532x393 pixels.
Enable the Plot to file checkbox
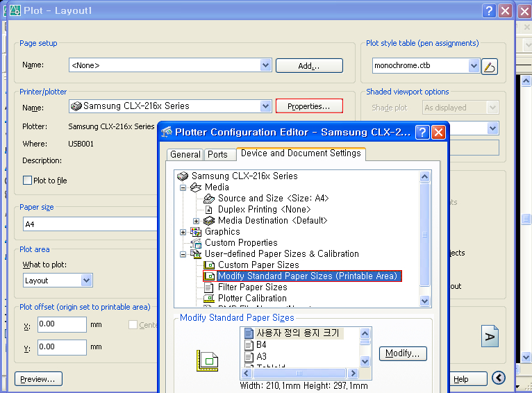[x=28, y=181]
